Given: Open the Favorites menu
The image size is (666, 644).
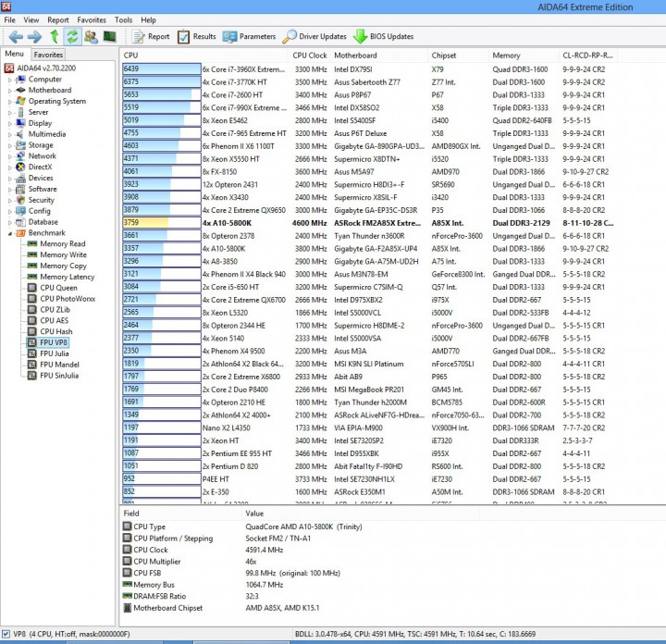Looking at the screenshot, I should [92, 20].
